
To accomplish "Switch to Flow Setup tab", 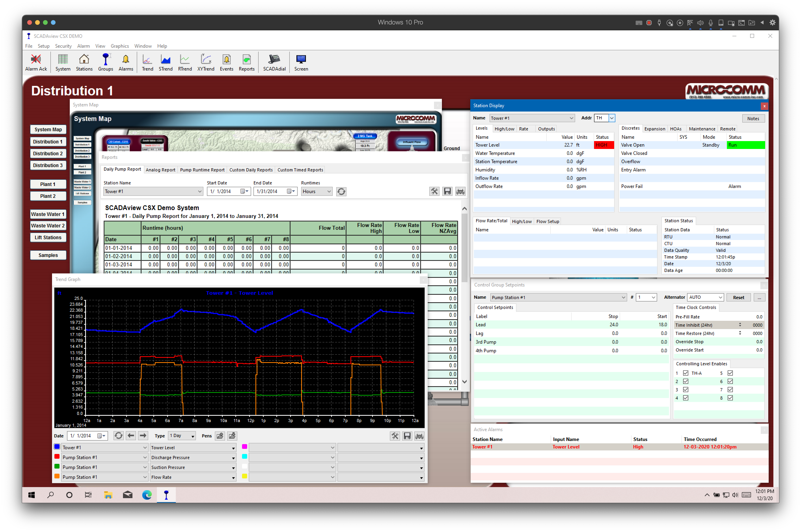I will click(x=548, y=221).
